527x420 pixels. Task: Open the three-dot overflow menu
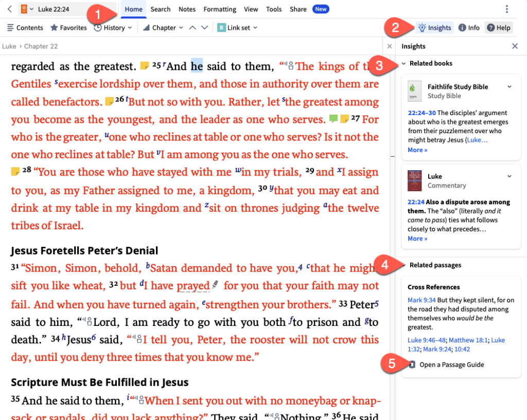[x=507, y=9]
